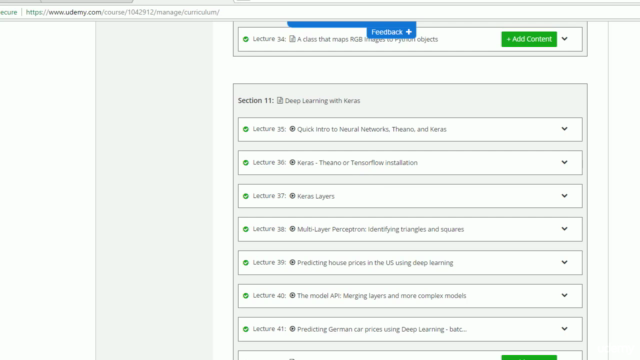Screen dimensions: 640x360
Task: Expand the Lecture 36 chevron
Action: point(564,162)
